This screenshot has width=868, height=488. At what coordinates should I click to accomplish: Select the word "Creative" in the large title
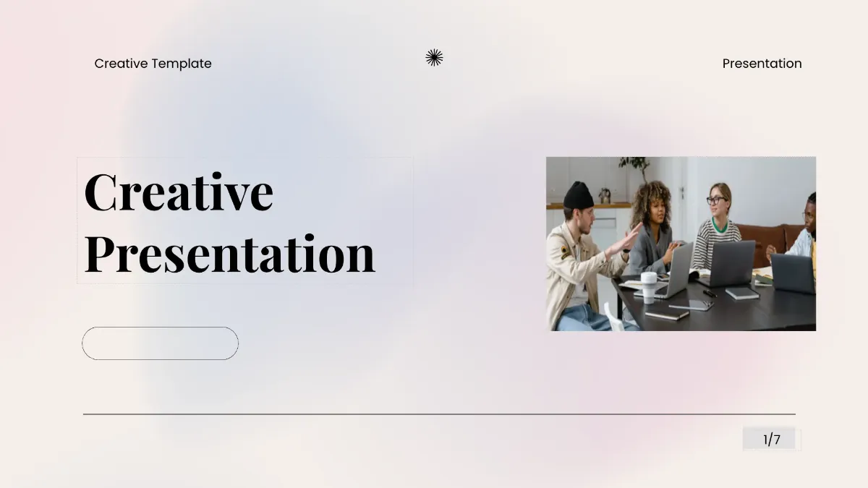click(179, 192)
